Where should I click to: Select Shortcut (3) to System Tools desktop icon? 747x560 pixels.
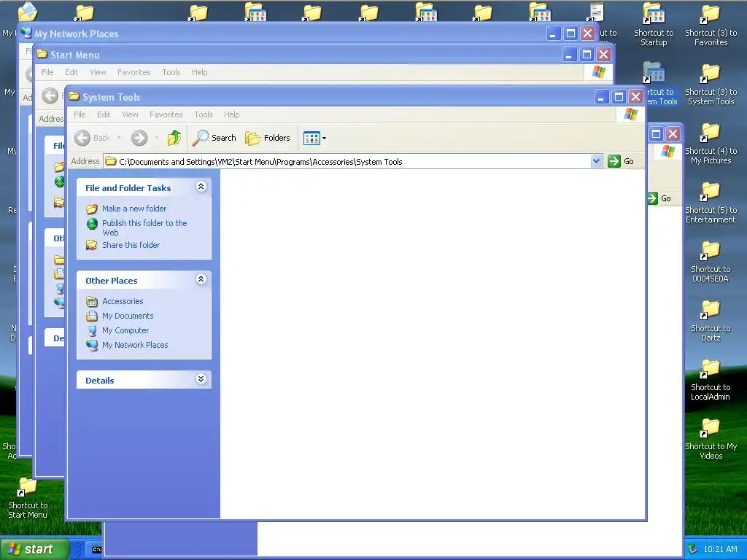(711, 85)
